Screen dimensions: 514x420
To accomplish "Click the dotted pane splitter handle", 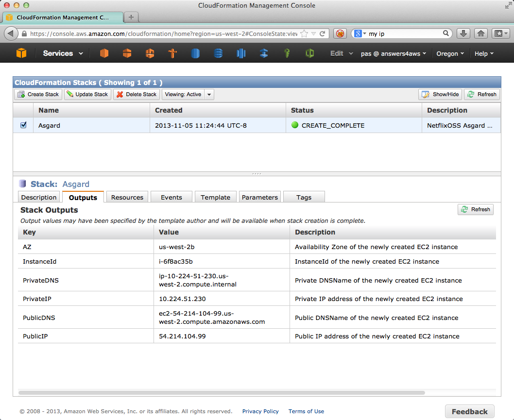I will pos(257,174).
